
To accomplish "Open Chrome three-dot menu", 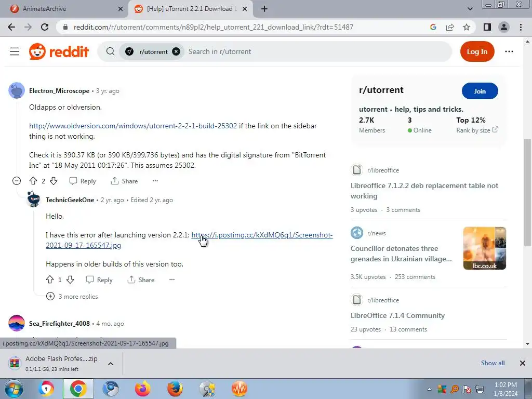I will 521,27.
